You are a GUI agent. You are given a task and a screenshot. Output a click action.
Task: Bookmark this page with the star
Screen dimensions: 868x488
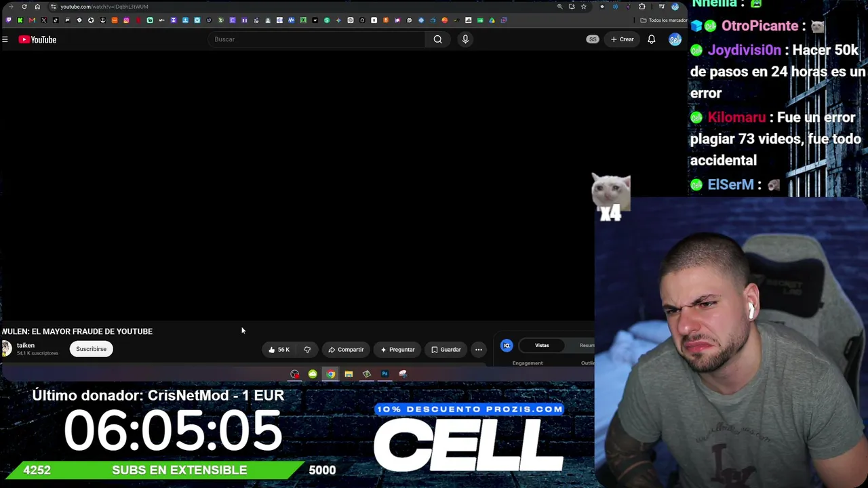click(x=583, y=7)
